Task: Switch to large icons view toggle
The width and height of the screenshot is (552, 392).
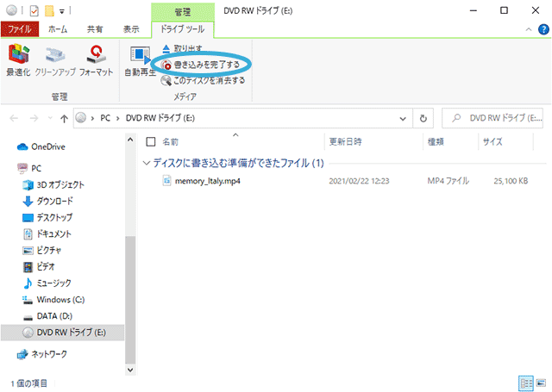Action: pyautogui.click(x=539, y=382)
